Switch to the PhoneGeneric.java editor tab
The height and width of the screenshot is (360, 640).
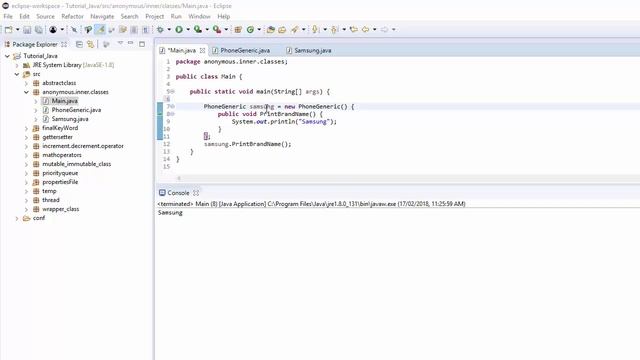tap(245, 51)
